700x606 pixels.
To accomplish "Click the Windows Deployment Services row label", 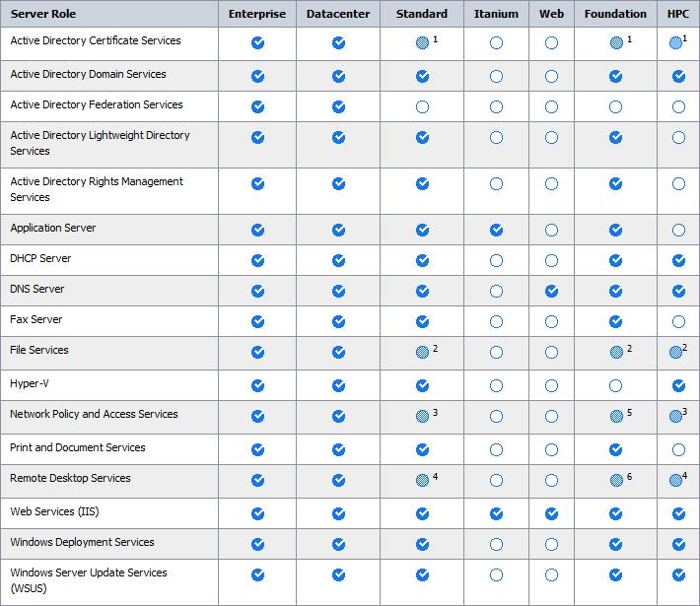I will (82, 542).
